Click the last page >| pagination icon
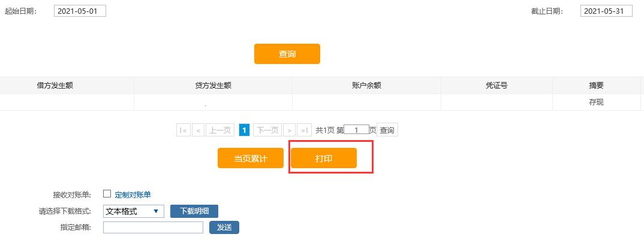Viewport: 644px width, 240px height. click(x=305, y=130)
